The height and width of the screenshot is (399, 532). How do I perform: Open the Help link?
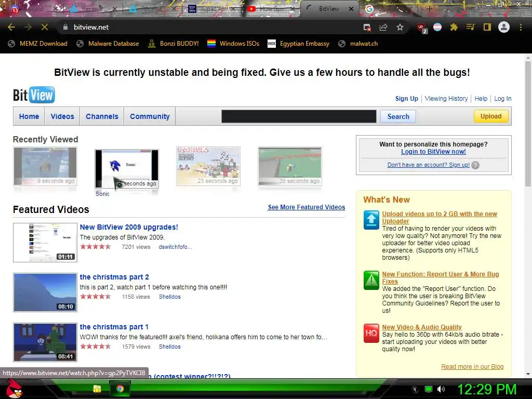(x=481, y=98)
